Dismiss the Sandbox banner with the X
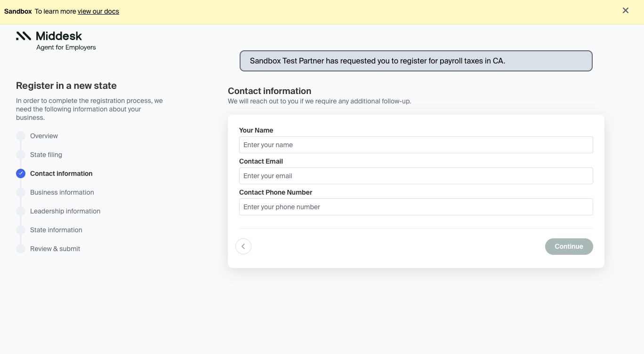 coord(625,10)
